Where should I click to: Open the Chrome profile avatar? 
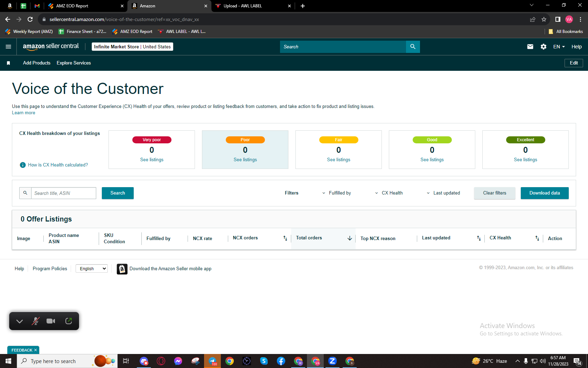coord(569,19)
